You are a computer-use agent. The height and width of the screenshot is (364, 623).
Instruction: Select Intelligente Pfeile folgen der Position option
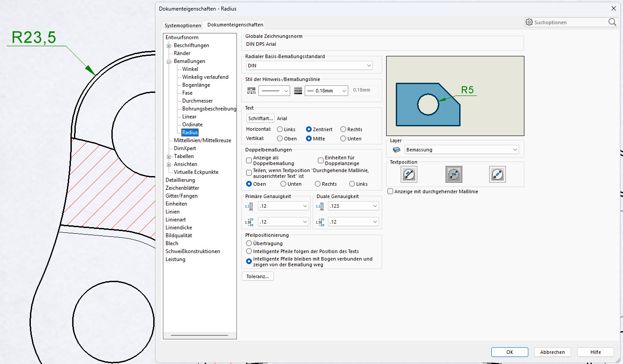point(249,251)
